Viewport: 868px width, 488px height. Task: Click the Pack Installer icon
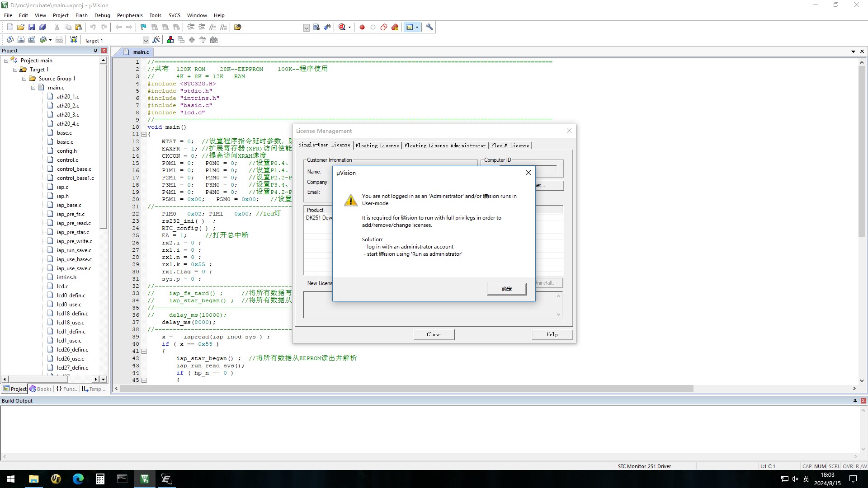(214, 40)
